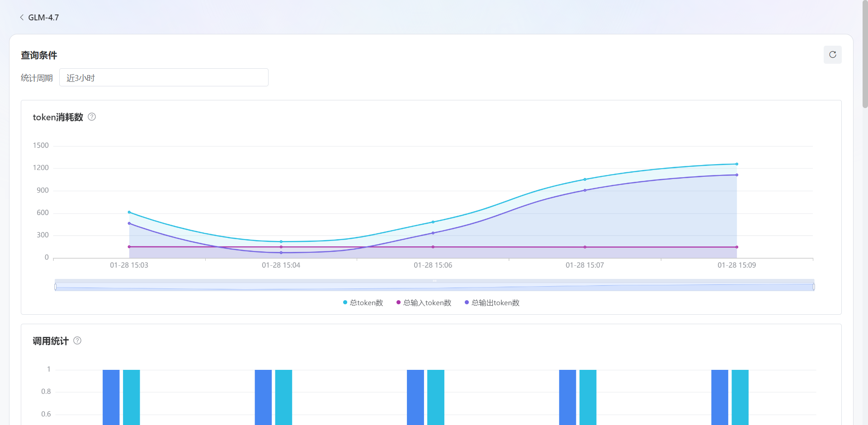Click the right handle of chart zoom slider

tap(813, 287)
